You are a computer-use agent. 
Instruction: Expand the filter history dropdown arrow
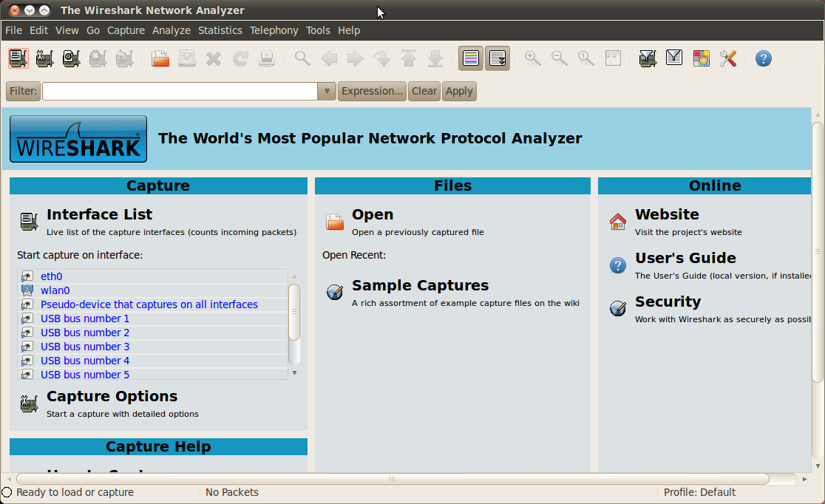pos(327,91)
